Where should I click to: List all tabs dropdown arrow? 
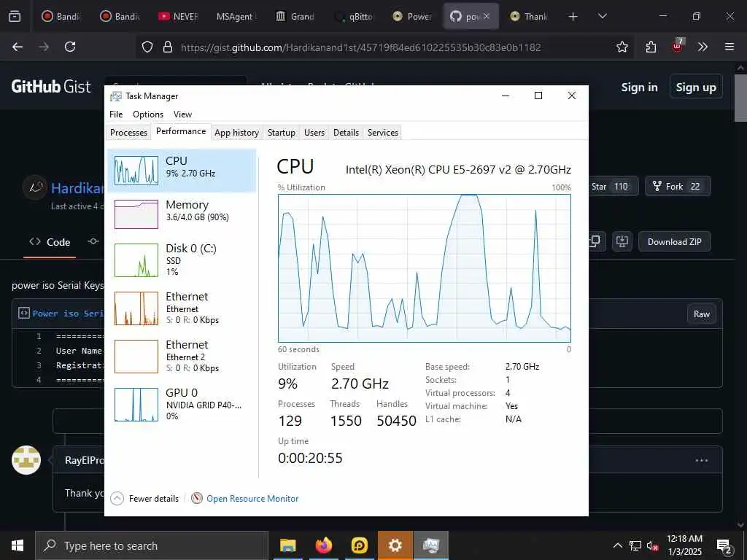click(602, 17)
